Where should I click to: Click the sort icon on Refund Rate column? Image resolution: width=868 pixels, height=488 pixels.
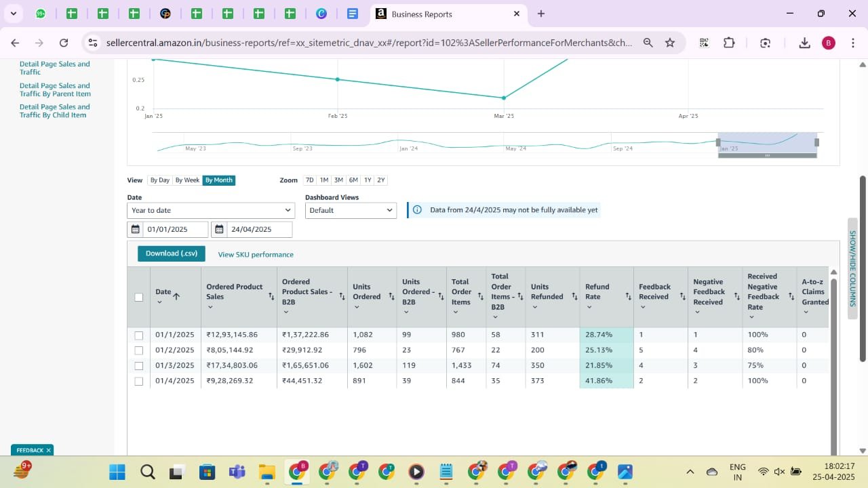(x=628, y=297)
